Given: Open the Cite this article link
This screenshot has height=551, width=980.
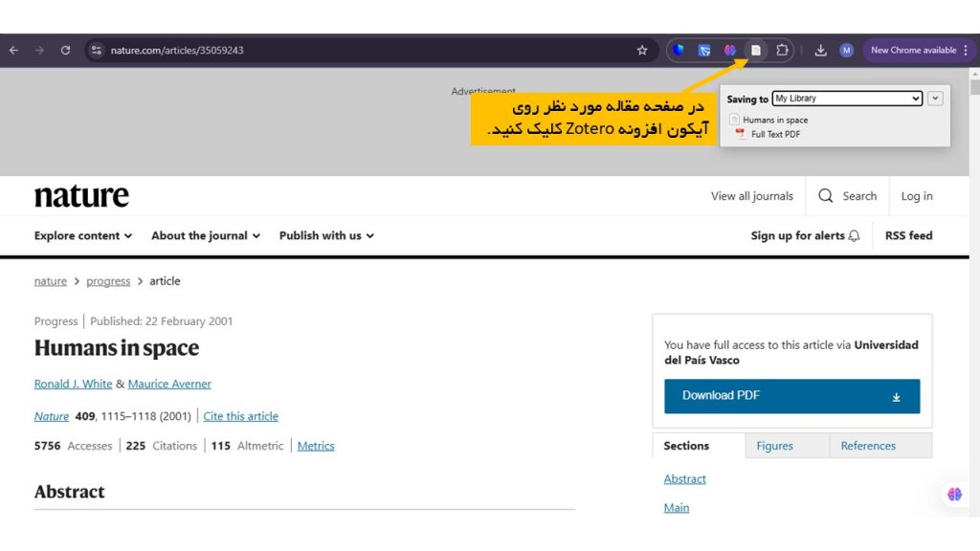Looking at the screenshot, I should pyautogui.click(x=240, y=416).
